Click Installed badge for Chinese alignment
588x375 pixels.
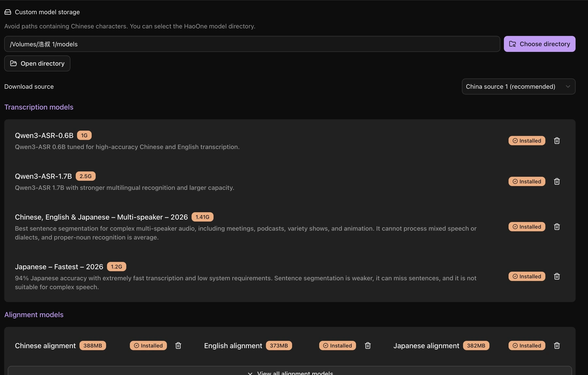[x=148, y=346]
